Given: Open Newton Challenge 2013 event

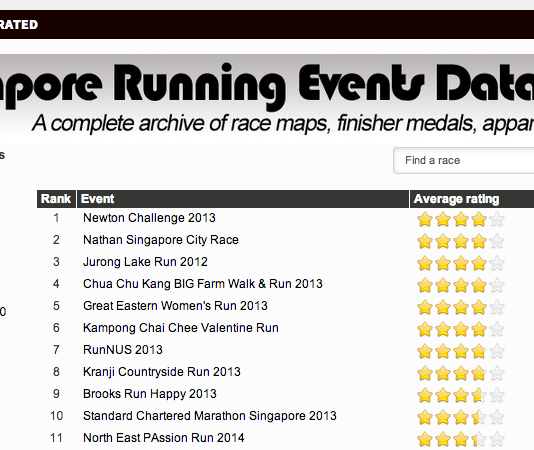Looking at the screenshot, I should pyautogui.click(x=149, y=218).
